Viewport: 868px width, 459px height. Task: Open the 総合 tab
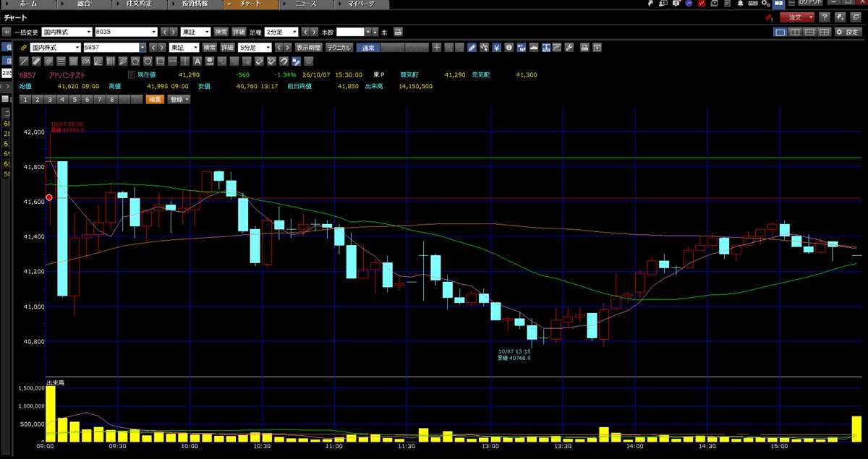coord(83,4)
